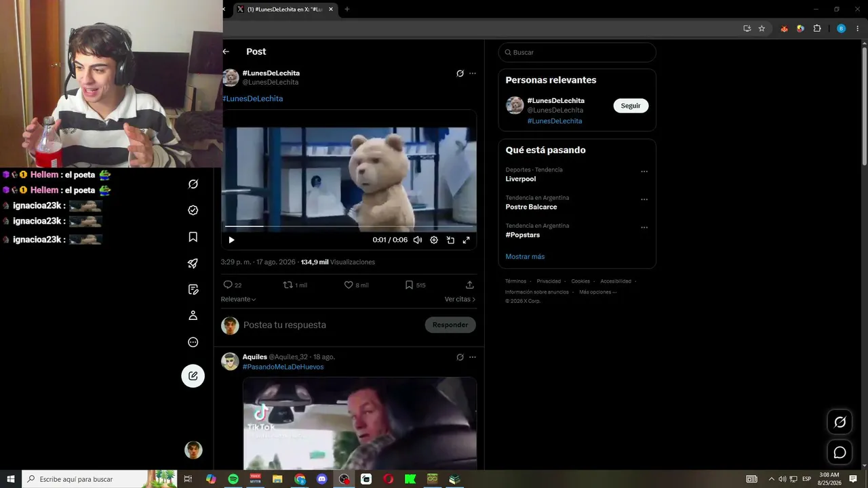Click the Buscar search field
The image size is (868, 488).
[577, 52]
